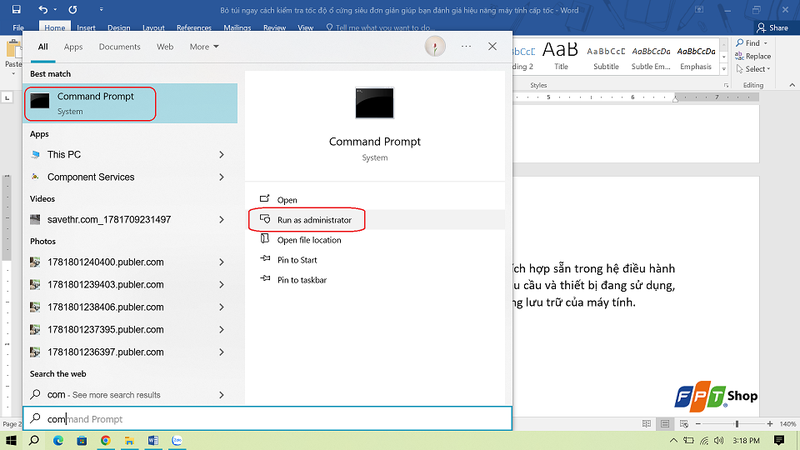
Task: Open Microsoft Edge from taskbar
Action: point(58,440)
